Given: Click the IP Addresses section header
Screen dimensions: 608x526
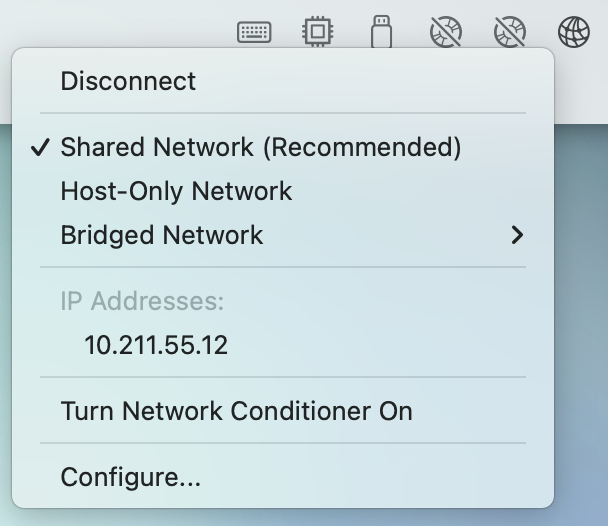Looking at the screenshot, I should (142, 301).
